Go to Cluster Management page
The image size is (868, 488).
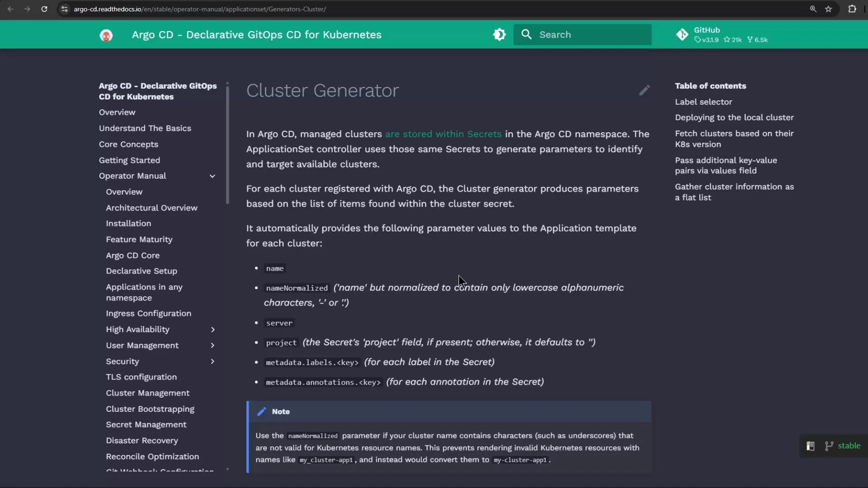point(147,393)
